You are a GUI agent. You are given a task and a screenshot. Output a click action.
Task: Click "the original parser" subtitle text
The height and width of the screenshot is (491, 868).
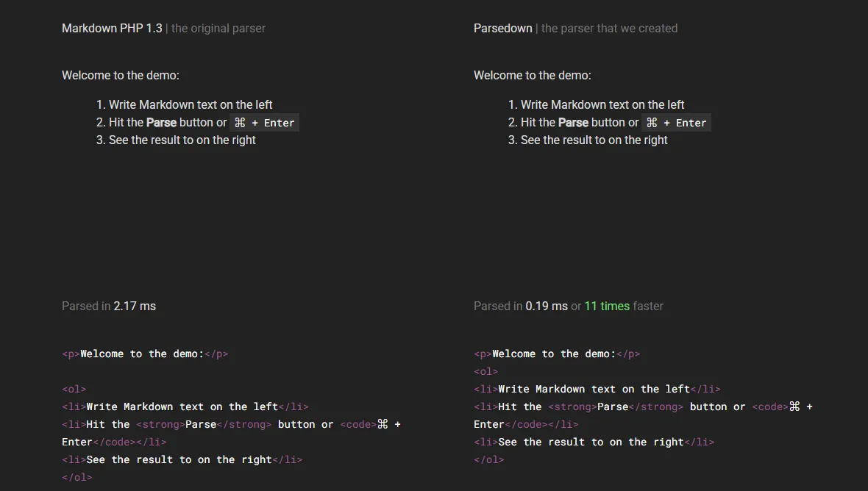click(x=218, y=29)
